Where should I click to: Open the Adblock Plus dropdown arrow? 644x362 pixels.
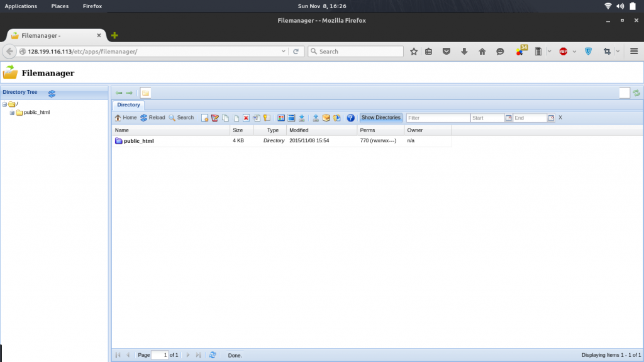[x=574, y=52]
